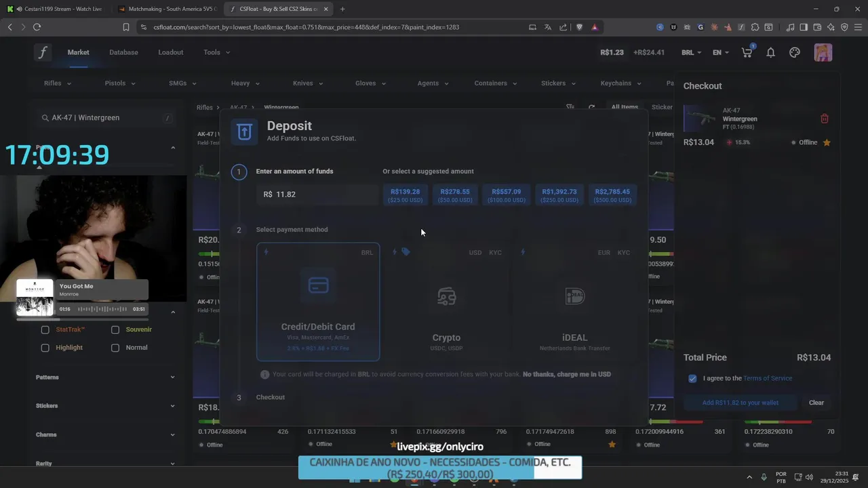
Task: Check the StatTrak checkbox
Action: [x=45, y=329]
